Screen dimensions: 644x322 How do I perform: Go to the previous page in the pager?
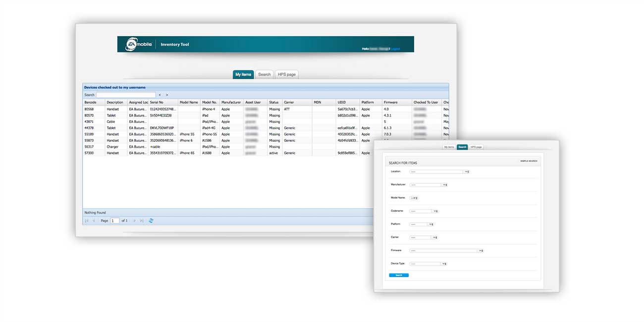pos(94,220)
